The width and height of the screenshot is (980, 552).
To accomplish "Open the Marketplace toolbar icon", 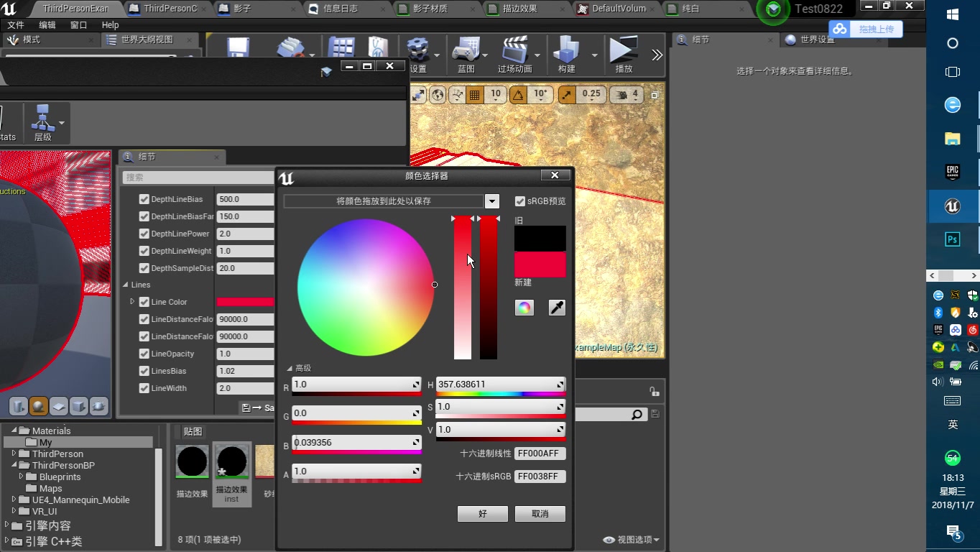I will point(379,47).
